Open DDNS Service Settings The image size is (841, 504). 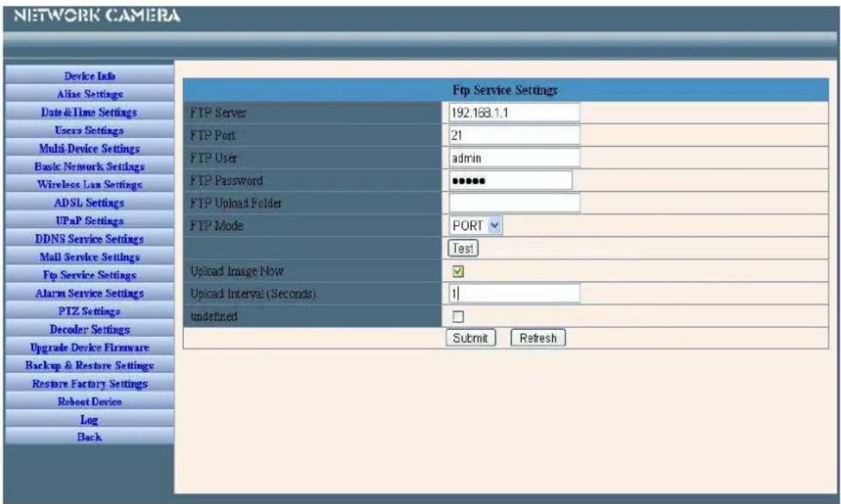(x=90, y=239)
